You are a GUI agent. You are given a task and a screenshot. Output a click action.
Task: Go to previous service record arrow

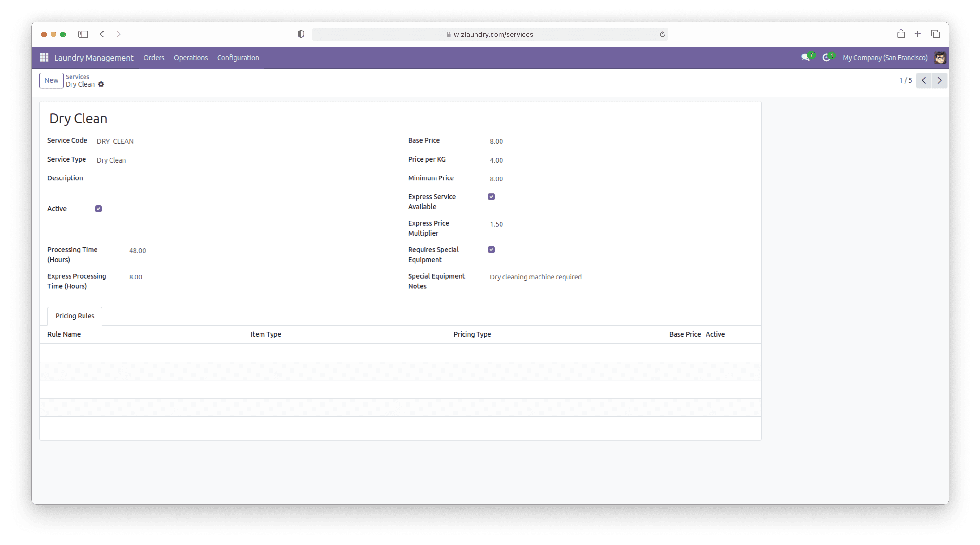pyautogui.click(x=924, y=80)
